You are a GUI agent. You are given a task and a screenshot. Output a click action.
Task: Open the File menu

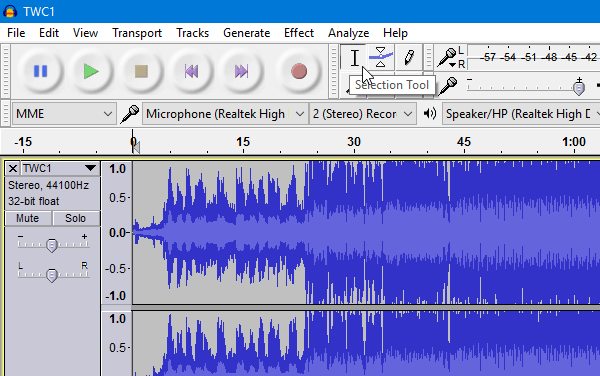tap(16, 33)
